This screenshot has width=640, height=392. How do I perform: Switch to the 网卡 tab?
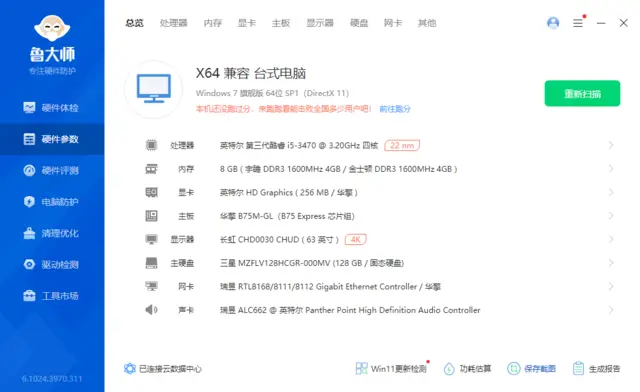click(393, 23)
